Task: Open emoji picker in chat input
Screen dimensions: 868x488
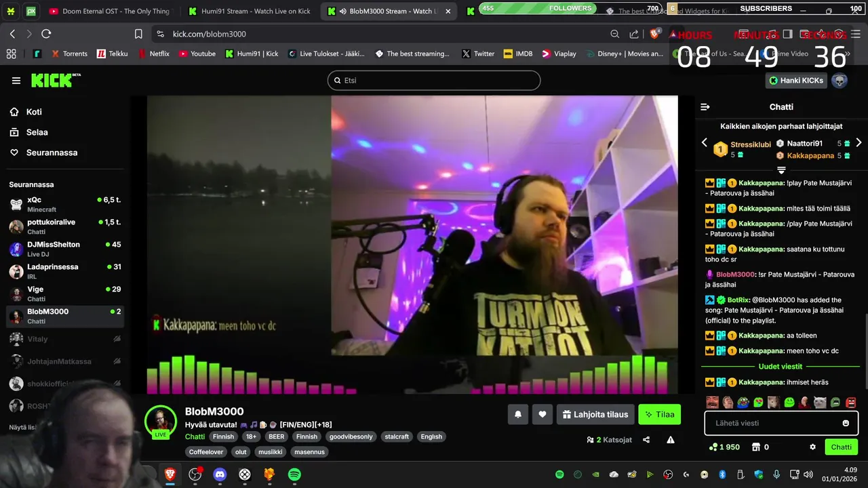Action: click(846, 423)
